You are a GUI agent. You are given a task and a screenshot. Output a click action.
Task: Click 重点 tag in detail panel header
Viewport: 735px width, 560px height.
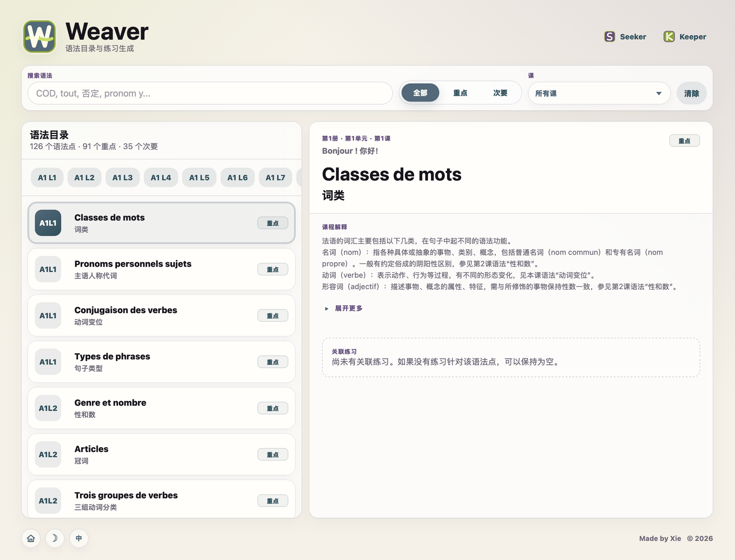[684, 141]
